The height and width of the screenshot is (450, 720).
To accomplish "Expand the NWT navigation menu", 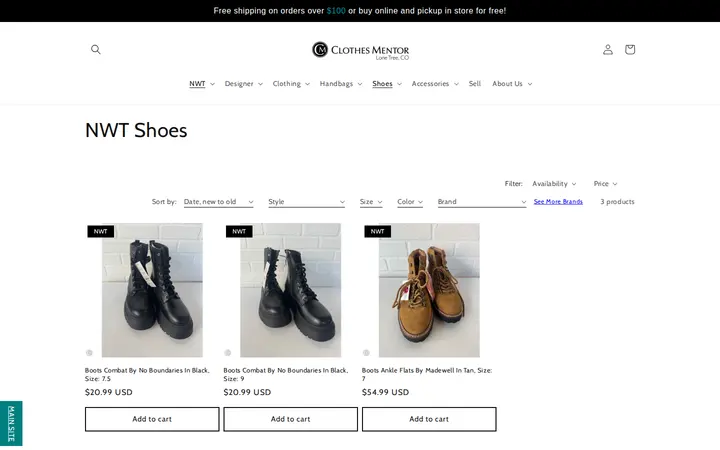I will pos(202,84).
